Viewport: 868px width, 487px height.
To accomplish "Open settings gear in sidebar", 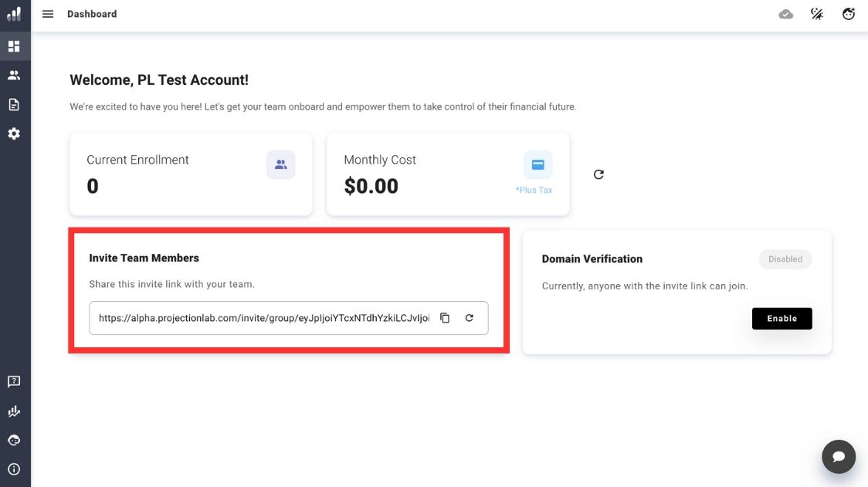I will click(14, 134).
